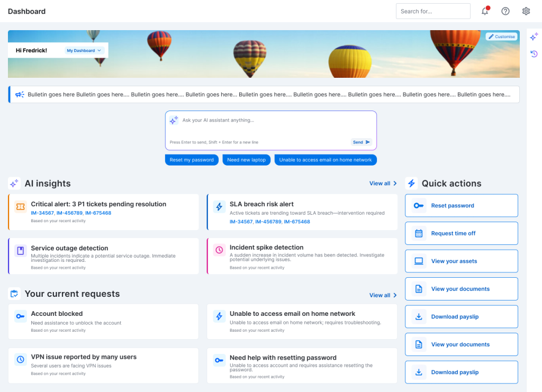
Task: Expand the My Dashboard dropdown
Action: (84, 50)
